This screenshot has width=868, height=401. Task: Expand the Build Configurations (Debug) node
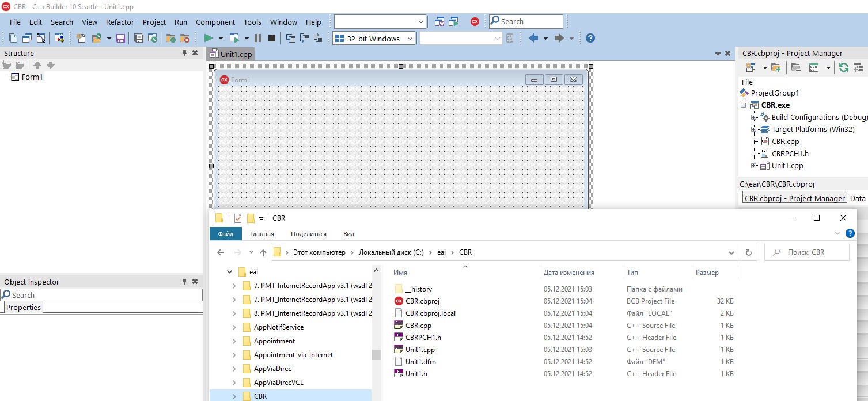coord(754,117)
